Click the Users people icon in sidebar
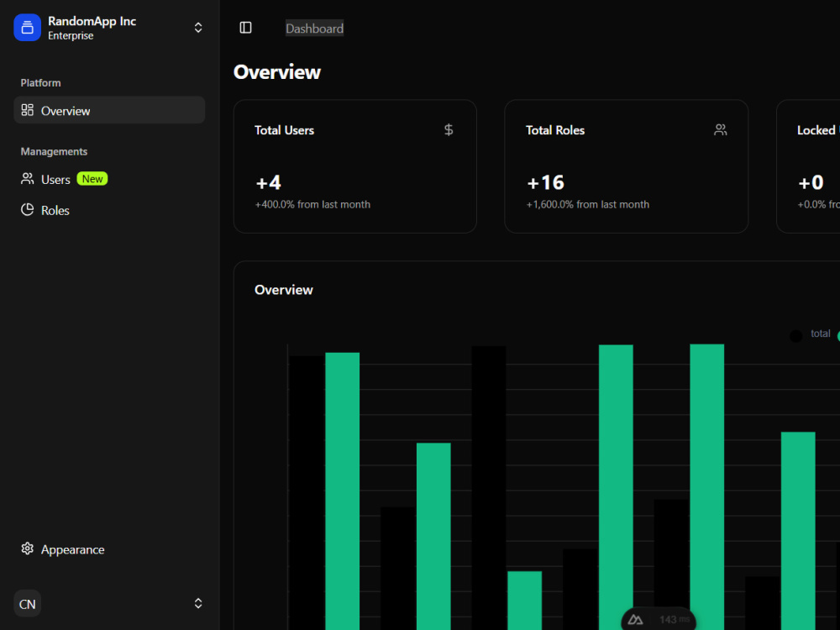840x630 pixels. [28, 179]
